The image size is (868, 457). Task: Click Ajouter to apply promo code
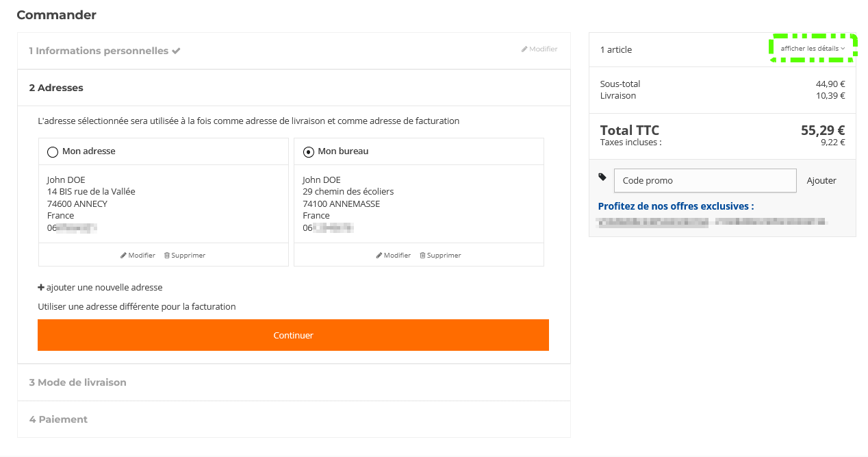(821, 181)
